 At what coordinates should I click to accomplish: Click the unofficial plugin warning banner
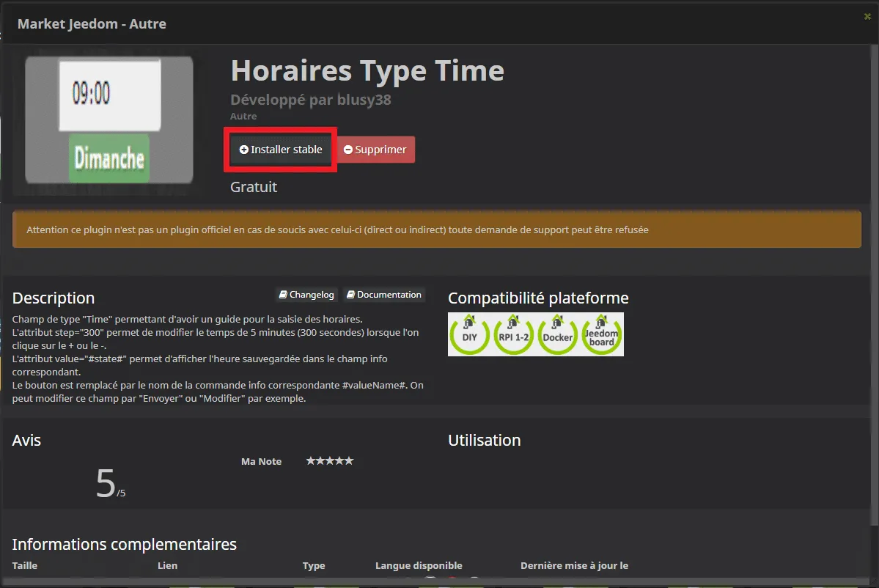point(437,229)
